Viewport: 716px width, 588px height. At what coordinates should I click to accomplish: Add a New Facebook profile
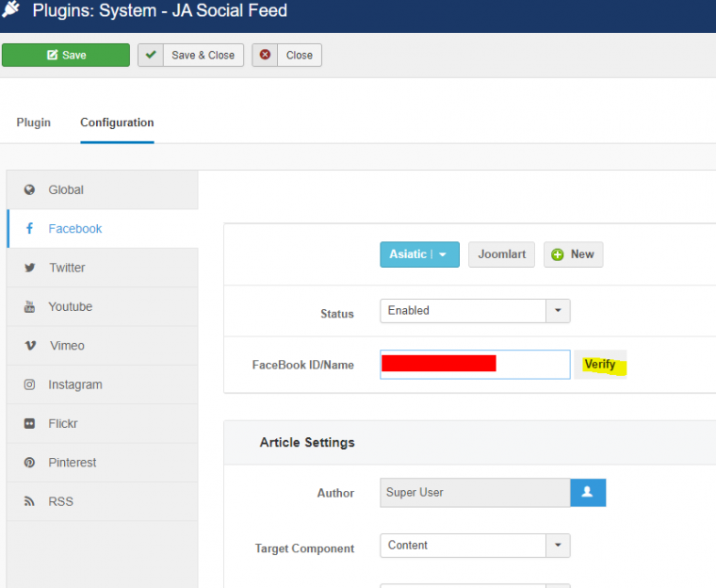pos(573,254)
